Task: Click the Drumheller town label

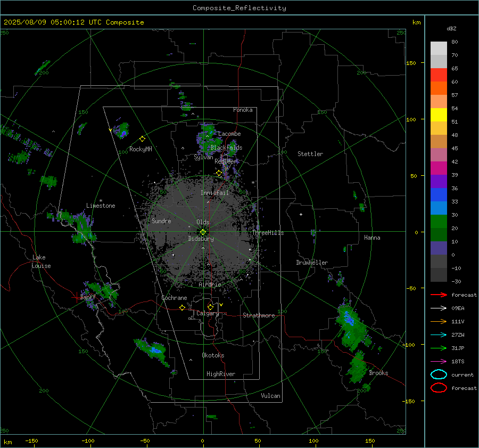Action: tap(312, 263)
